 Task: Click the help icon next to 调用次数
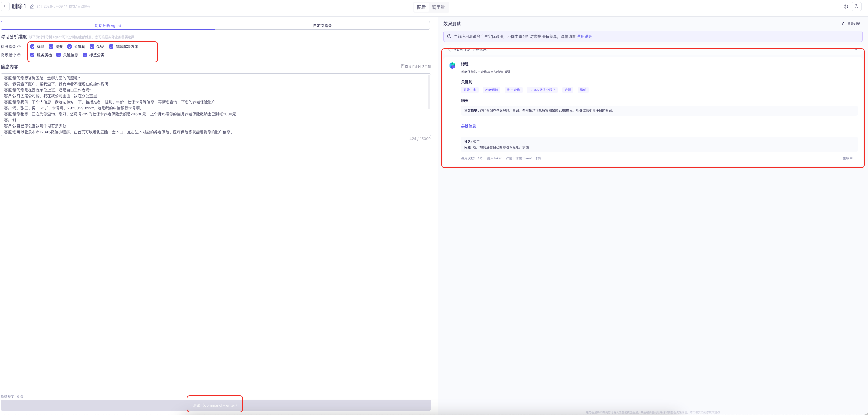click(482, 158)
